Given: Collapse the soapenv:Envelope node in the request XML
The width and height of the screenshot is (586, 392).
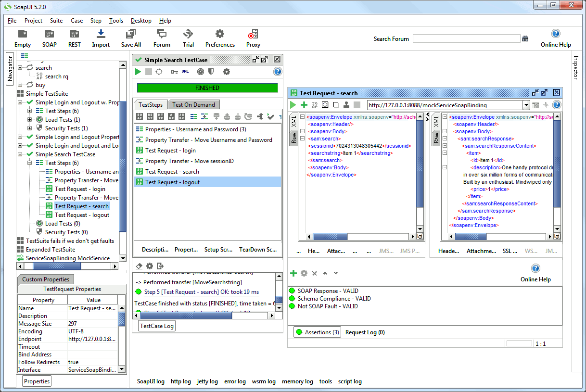Looking at the screenshot, I should tap(302, 117).
